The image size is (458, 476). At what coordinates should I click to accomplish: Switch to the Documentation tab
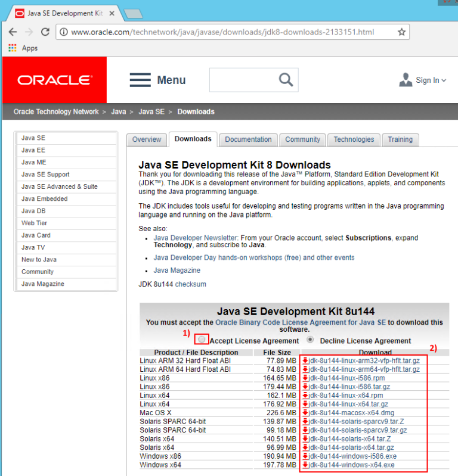coord(248,139)
